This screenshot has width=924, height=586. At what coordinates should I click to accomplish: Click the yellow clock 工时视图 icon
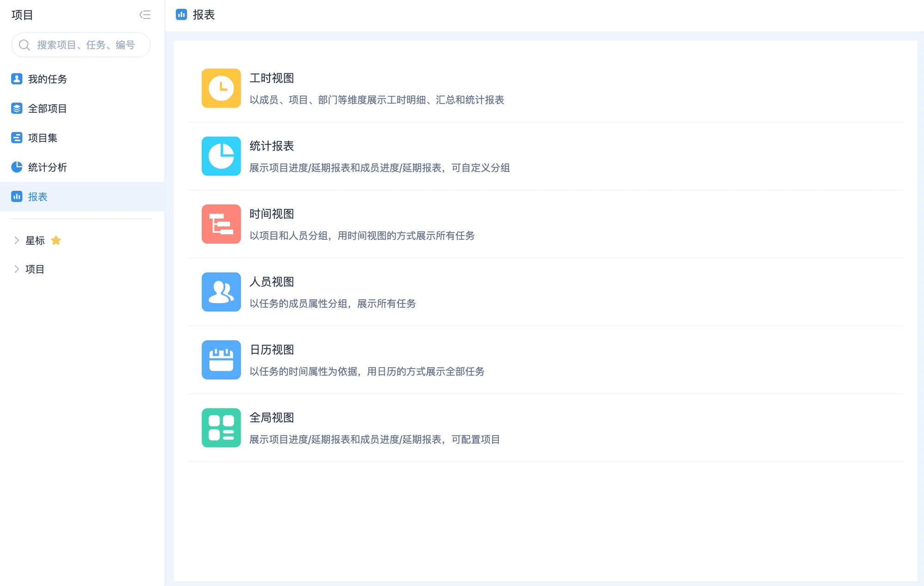(221, 88)
